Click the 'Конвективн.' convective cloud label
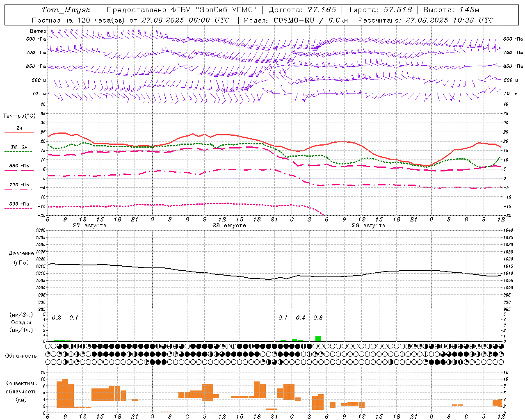The width and height of the screenshot is (525, 420). click(x=21, y=383)
